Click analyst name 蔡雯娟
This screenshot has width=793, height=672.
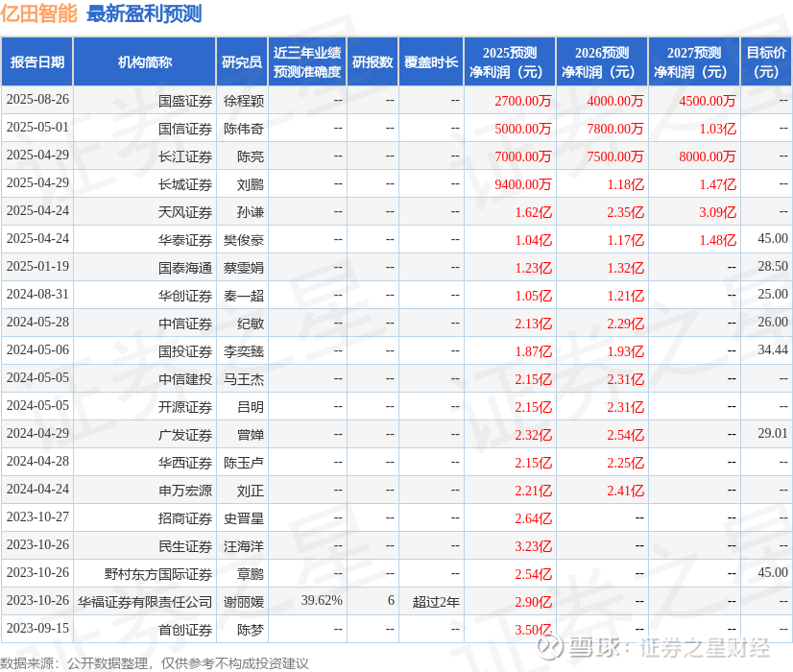pyautogui.click(x=244, y=268)
